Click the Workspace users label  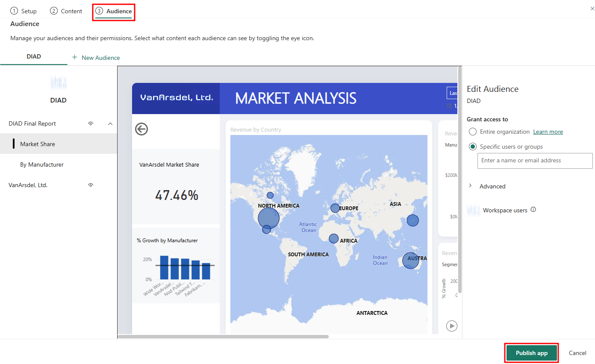505,210
